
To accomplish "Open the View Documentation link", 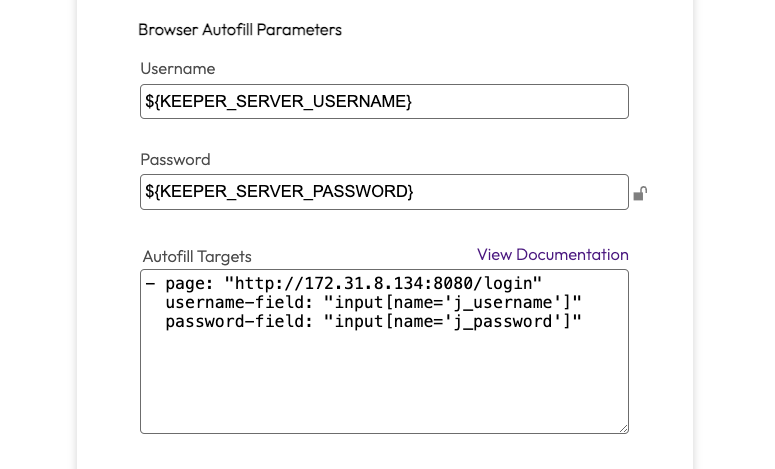I will click(552, 254).
